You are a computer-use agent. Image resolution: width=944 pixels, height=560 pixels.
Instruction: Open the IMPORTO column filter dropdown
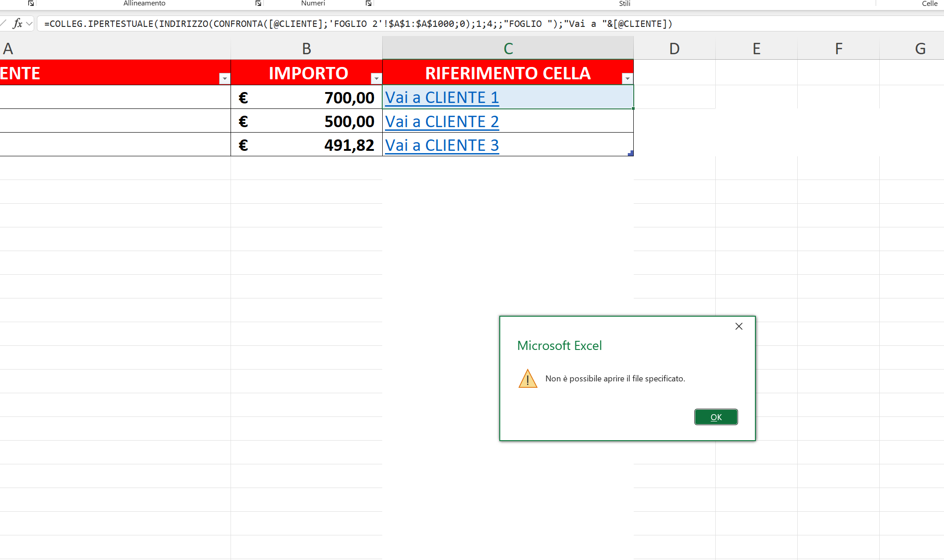coord(376,78)
